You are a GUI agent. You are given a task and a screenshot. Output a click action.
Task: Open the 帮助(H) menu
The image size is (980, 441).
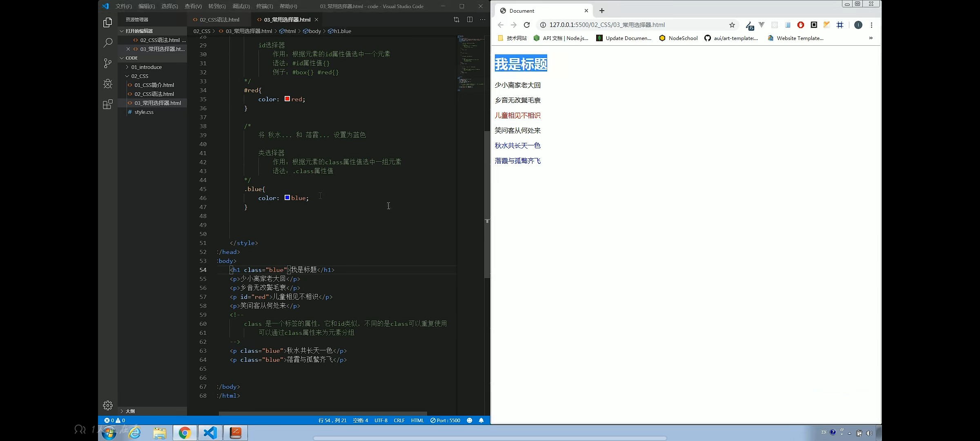coord(288,6)
